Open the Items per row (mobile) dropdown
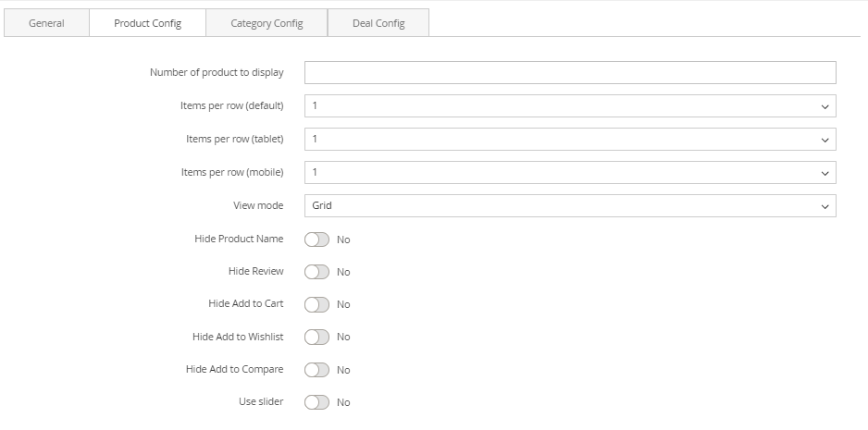Viewport: 868px width, 430px height. (569, 173)
